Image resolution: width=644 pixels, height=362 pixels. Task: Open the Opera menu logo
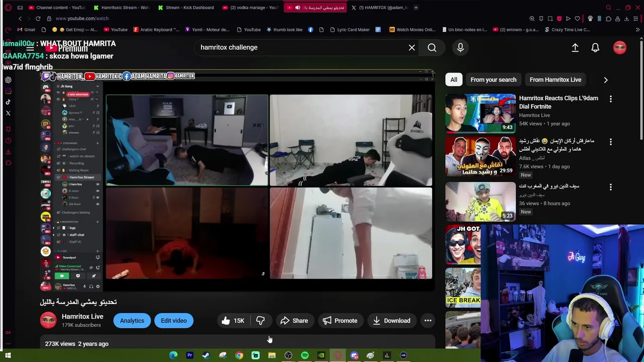pyautogui.click(x=8, y=8)
